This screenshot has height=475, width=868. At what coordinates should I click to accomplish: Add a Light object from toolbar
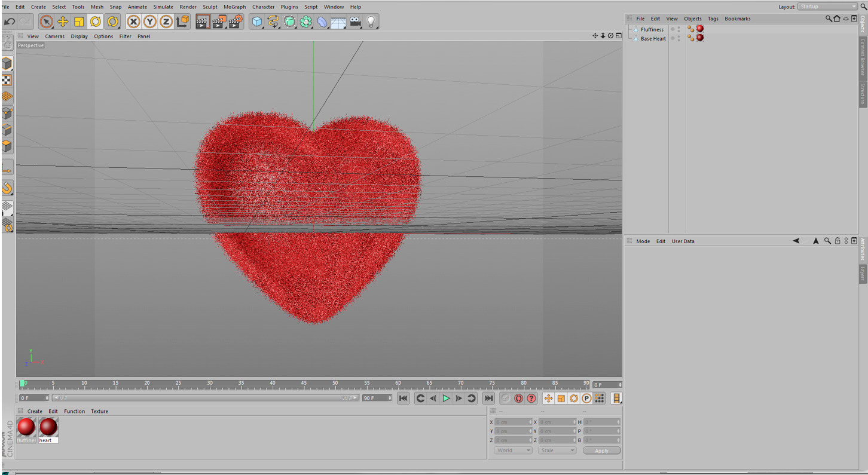click(371, 22)
